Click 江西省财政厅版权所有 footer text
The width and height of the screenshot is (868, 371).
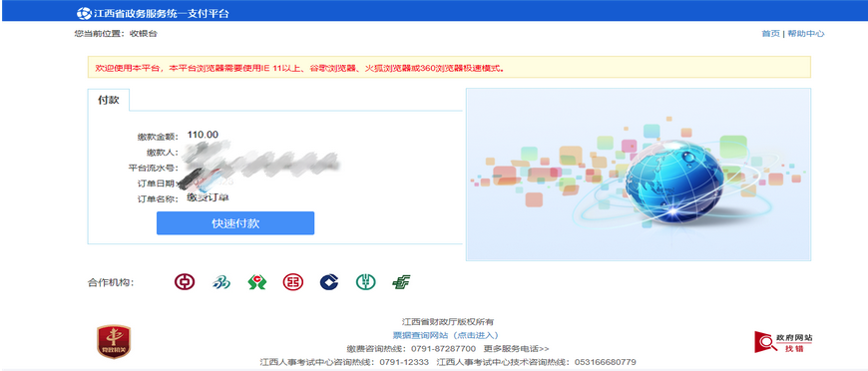[x=447, y=322]
